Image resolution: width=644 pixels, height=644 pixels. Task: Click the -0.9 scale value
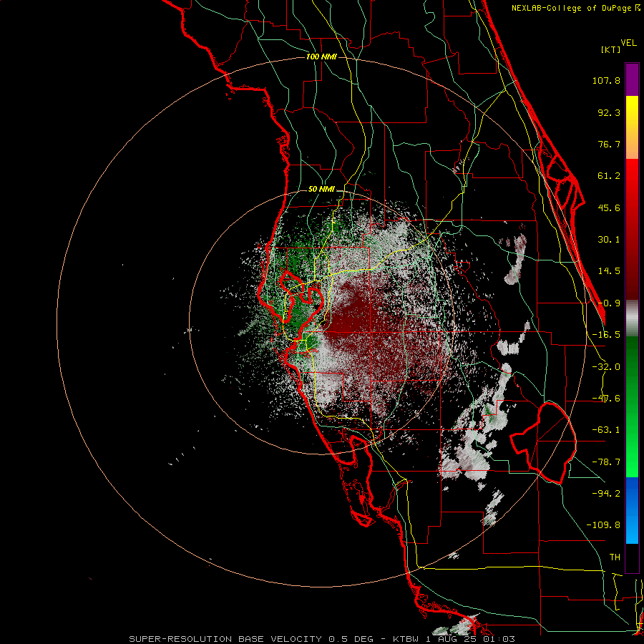(609, 303)
